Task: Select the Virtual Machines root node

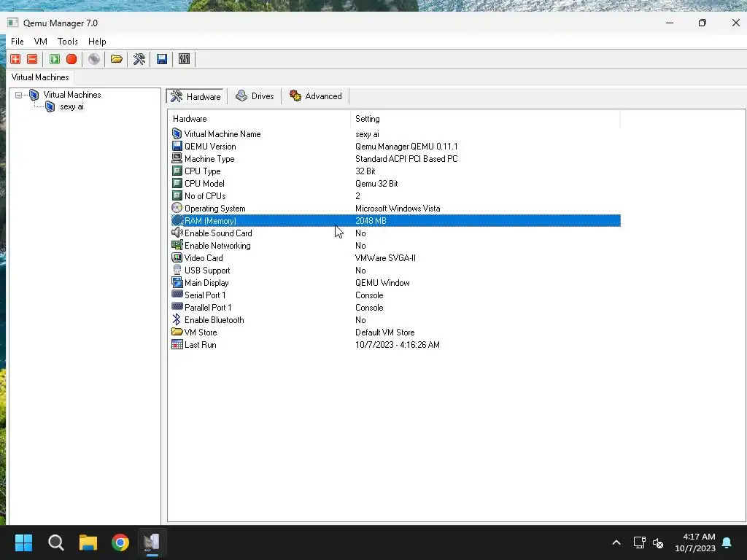Action: (72, 95)
